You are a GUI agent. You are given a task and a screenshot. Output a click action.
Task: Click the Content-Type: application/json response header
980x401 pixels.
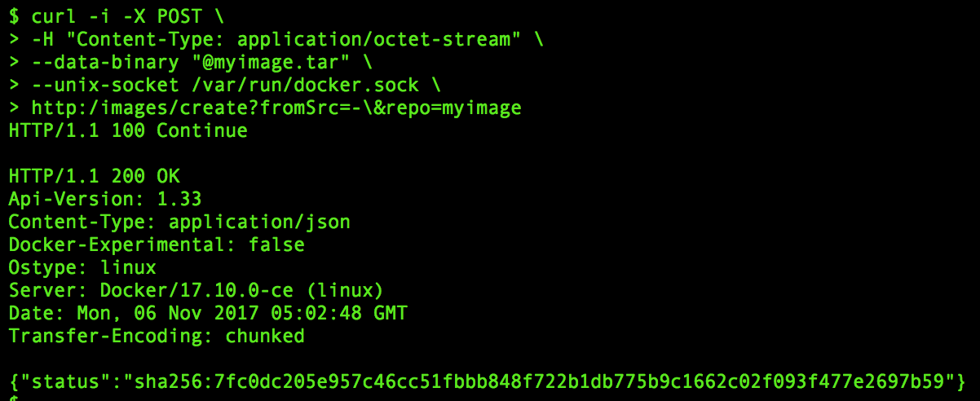(179, 222)
